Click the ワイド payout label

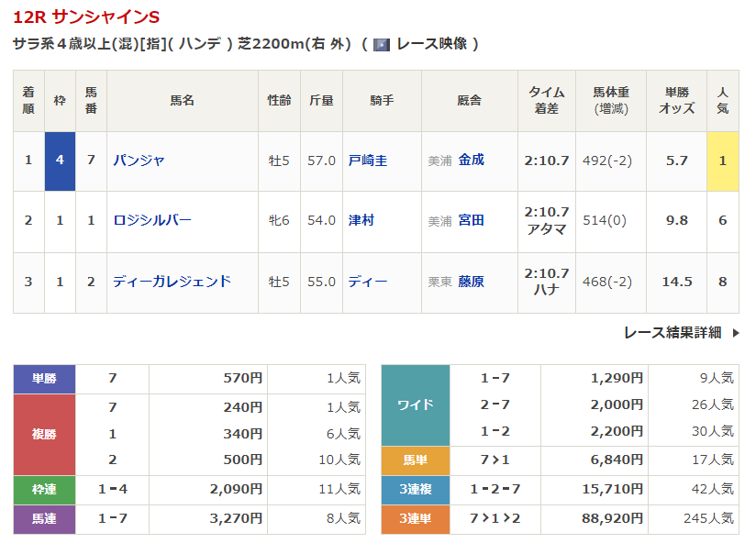415,404
